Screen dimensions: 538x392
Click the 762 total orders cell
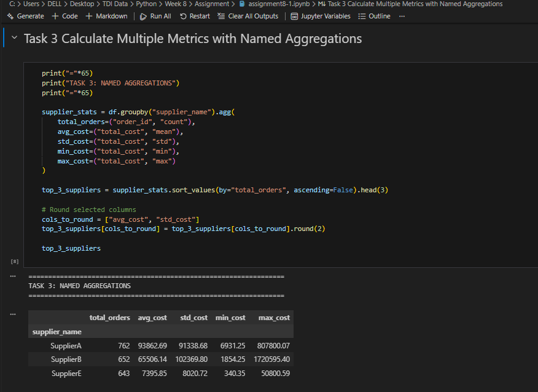124,346
